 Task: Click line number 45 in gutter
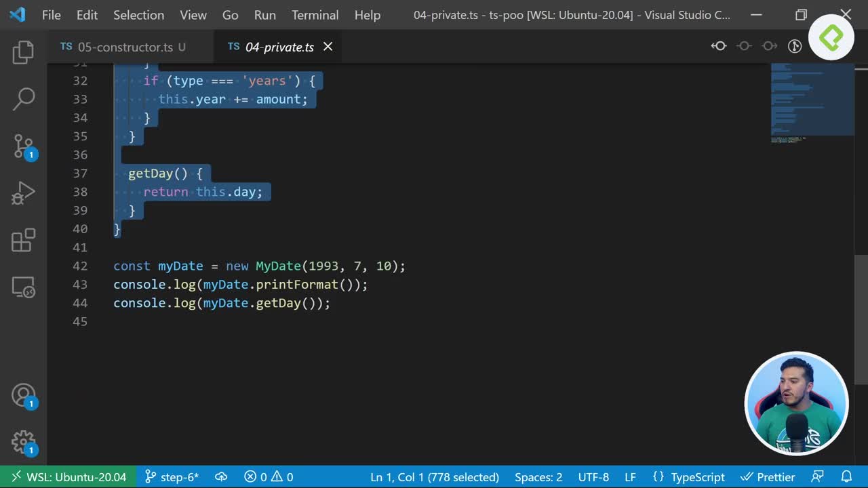[x=80, y=321]
